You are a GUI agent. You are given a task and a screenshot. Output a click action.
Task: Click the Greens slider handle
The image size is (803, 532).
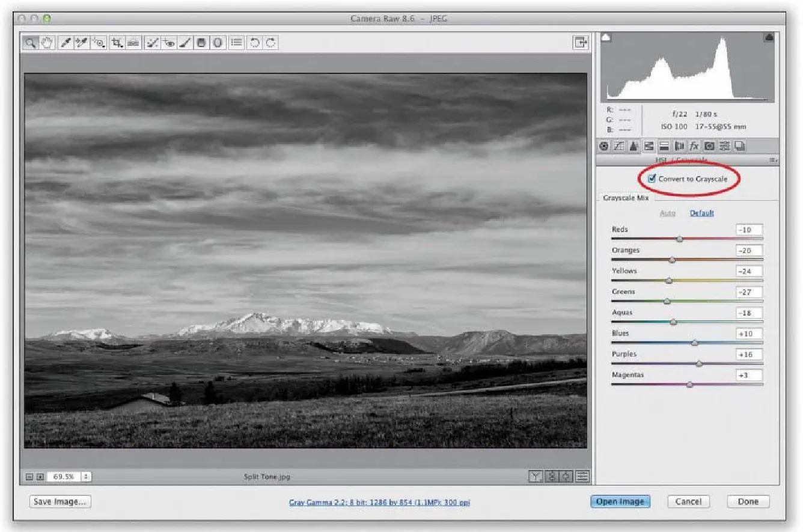pos(667,301)
